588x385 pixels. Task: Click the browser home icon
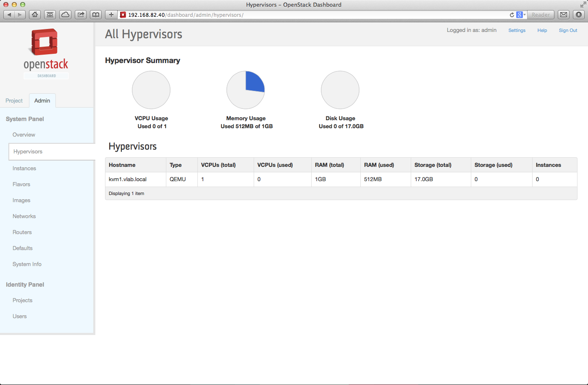[x=35, y=15]
